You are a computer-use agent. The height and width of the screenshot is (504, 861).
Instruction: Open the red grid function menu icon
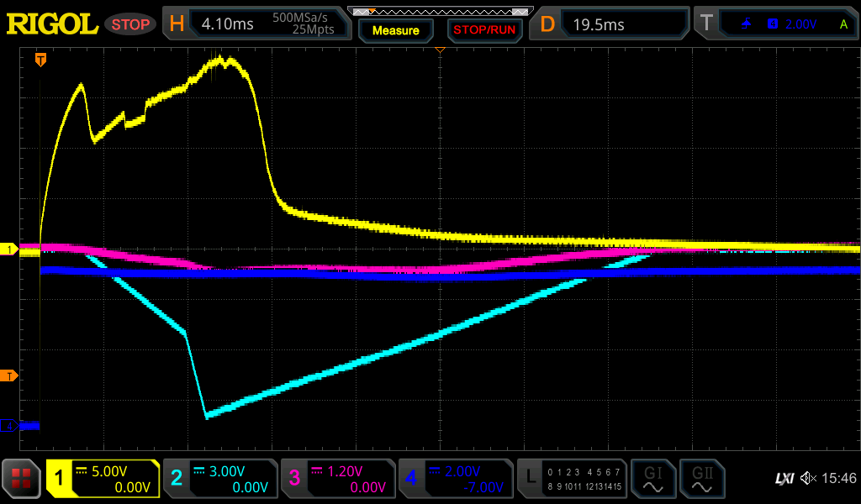tap(22, 479)
